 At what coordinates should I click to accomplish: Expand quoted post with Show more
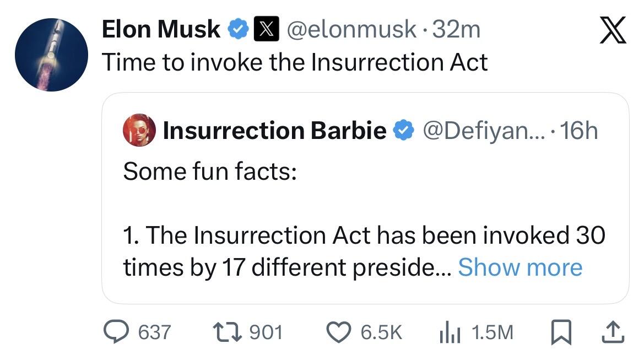(519, 267)
